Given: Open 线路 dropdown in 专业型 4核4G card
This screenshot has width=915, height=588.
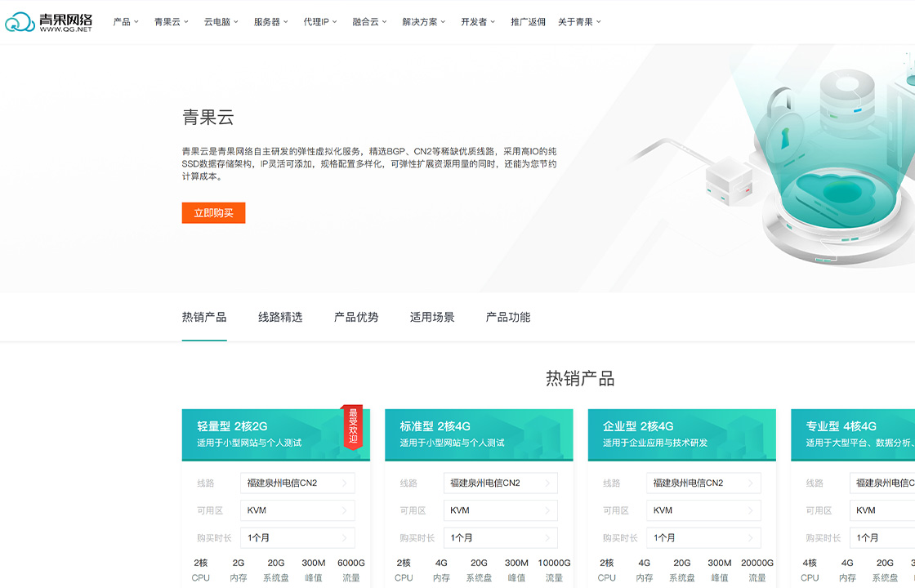Looking at the screenshot, I should (x=882, y=483).
